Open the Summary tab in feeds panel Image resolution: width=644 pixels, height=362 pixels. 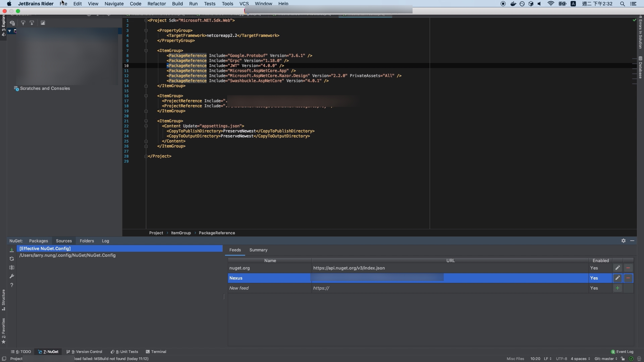(258, 250)
